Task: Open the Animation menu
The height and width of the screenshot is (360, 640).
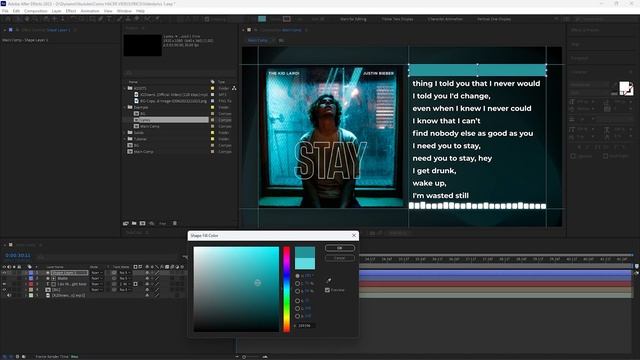Action: pos(90,11)
